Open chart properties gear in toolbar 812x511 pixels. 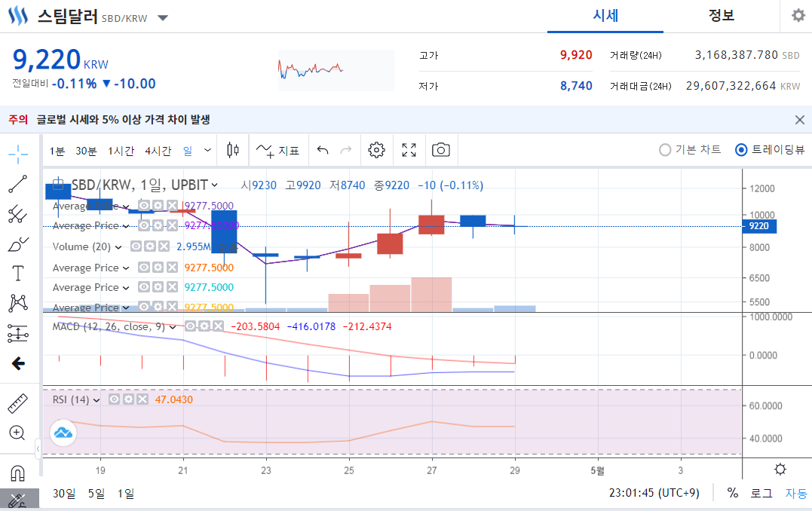pos(376,150)
